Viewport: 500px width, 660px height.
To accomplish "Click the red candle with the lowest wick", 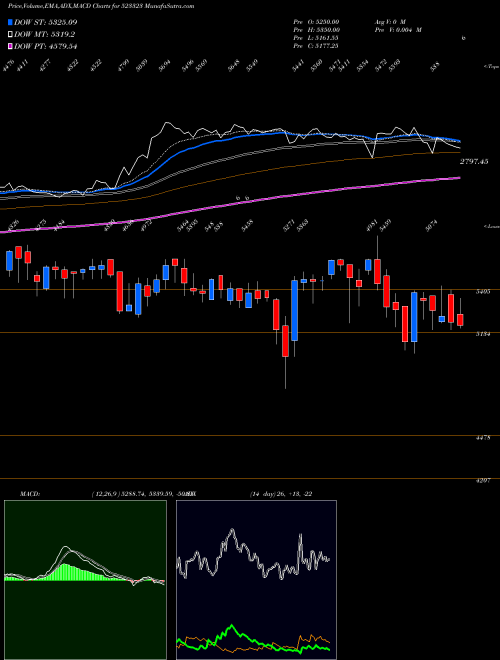I will pos(285,341).
